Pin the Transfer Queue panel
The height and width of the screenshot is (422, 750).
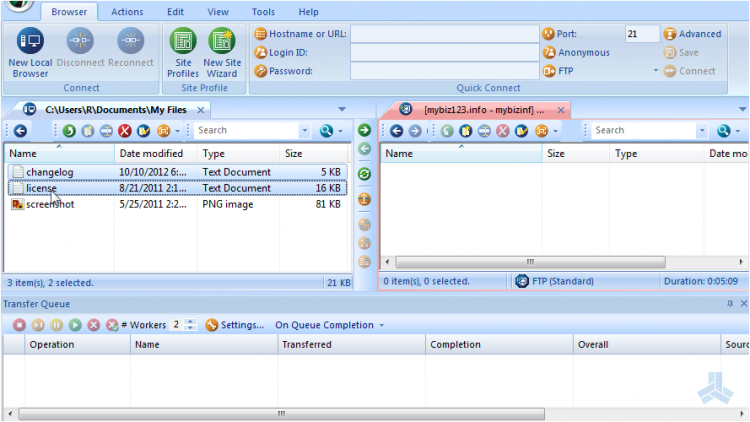[730, 304]
